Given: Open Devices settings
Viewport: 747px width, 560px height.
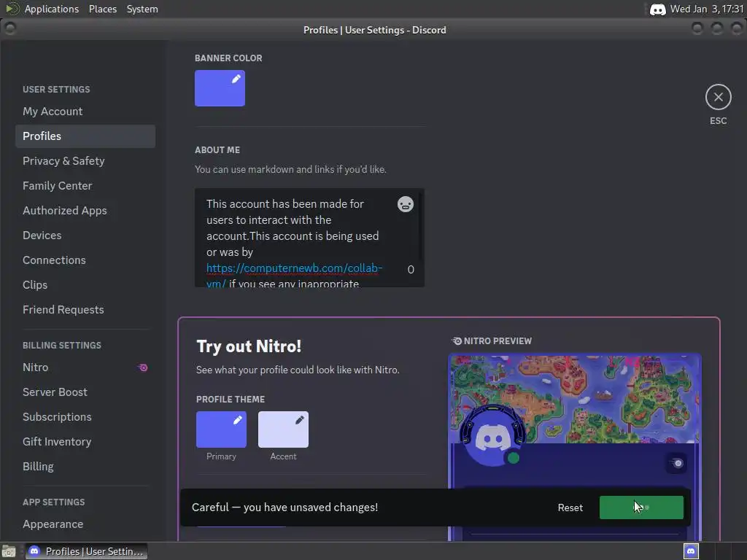Looking at the screenshot, I should pos(85,236).
